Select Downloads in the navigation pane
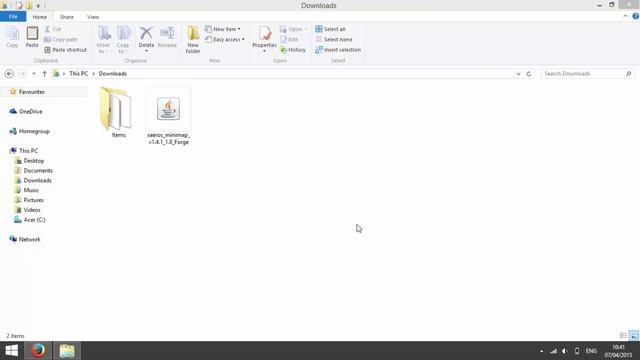Screen dimensions: 640x360 coord(33,180)
